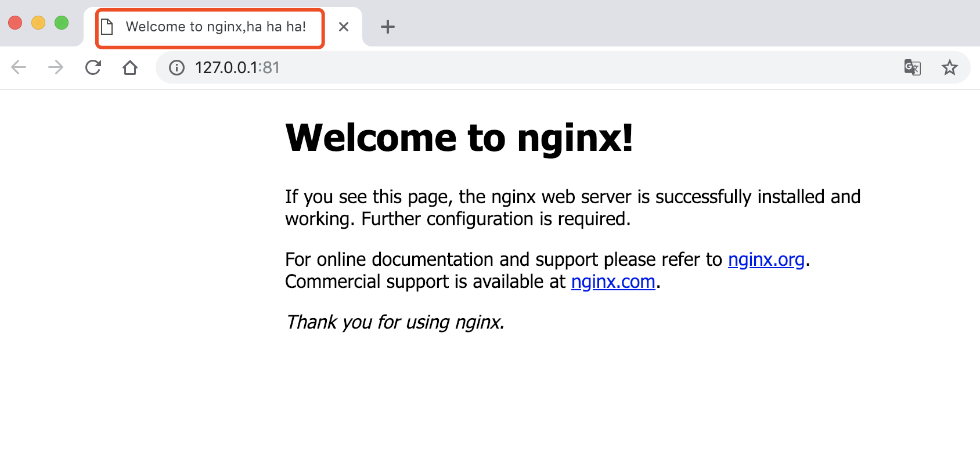The width and height of the screenshot is (980, 454).
Task: Click the Thank you for using nginx text
Action: click(x=395, y=322)
